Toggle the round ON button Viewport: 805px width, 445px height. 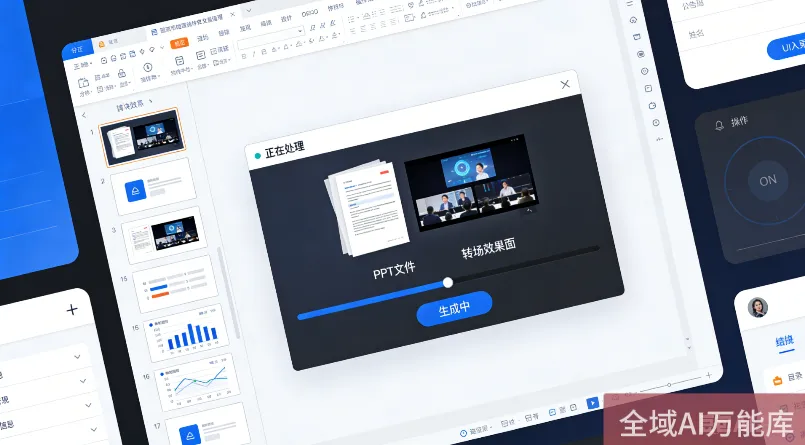[x=768, y=181]
